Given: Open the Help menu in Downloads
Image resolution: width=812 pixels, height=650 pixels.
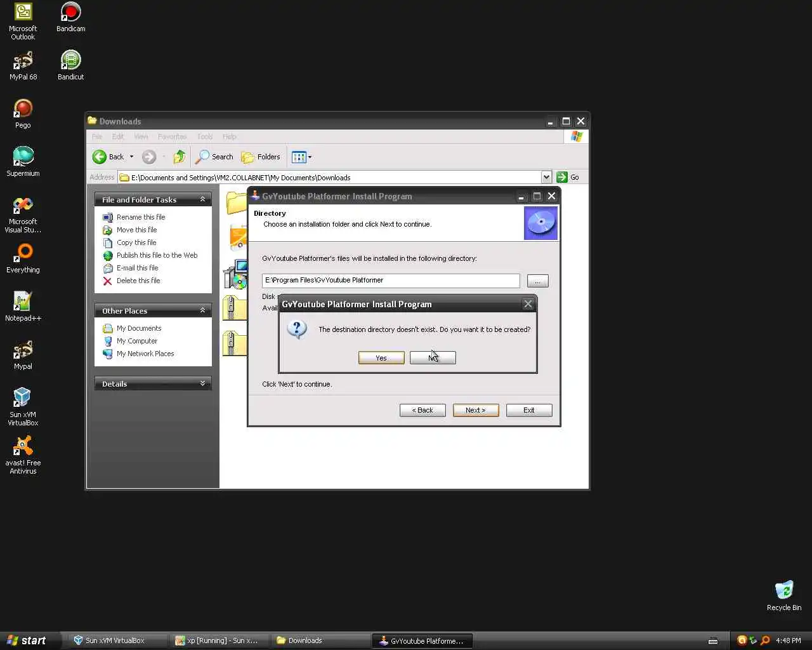Looking at the screenshot, I should pos(229,136).
